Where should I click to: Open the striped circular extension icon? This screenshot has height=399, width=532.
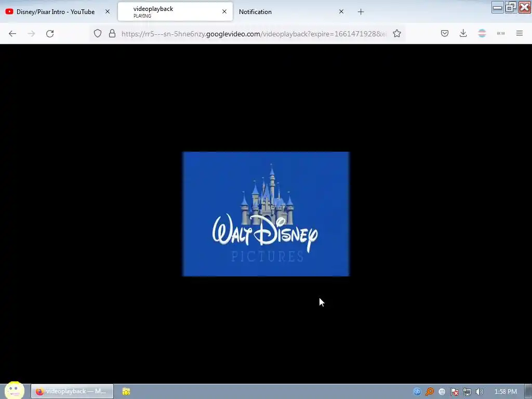click(482, 33)
